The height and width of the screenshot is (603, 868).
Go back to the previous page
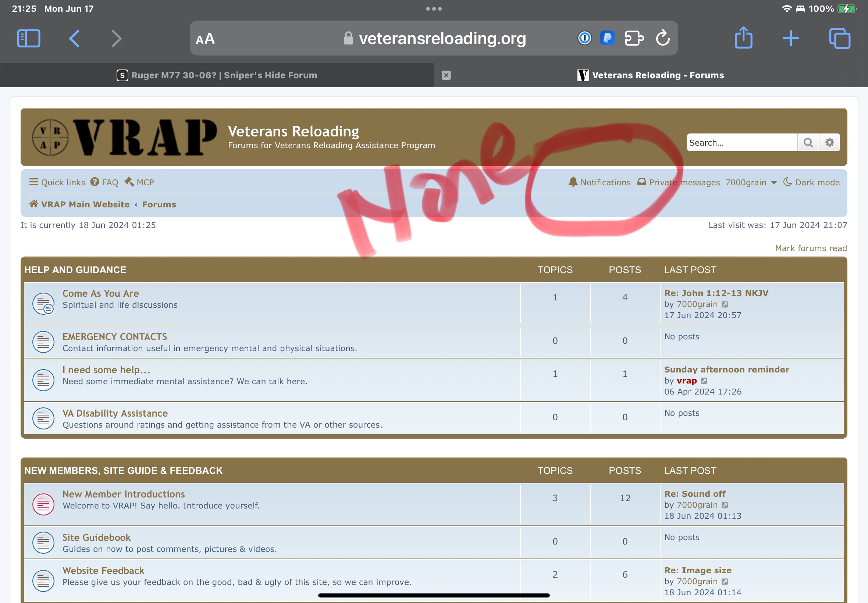point(74,39)
